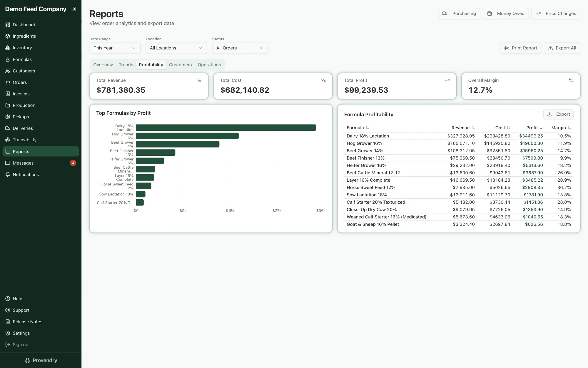Sort table by the Cost column
Viewport: 588px width, 368px height.
pyautogui.click(x=503, y=128)
